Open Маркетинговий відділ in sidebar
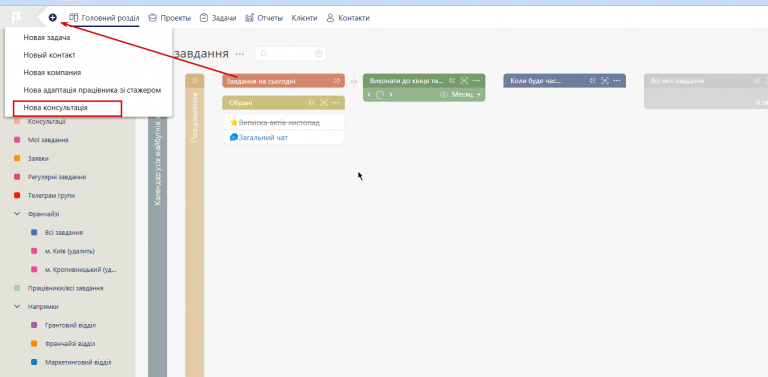 [78, 362]
